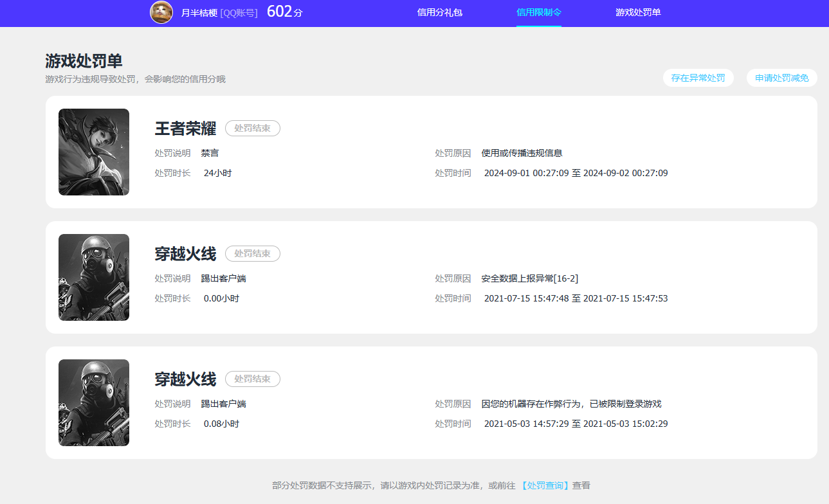Image resolution: width=829 pixels, height=504 pixels.
Task: Click the 申请处罚减免 button
Action: (782, 78)
